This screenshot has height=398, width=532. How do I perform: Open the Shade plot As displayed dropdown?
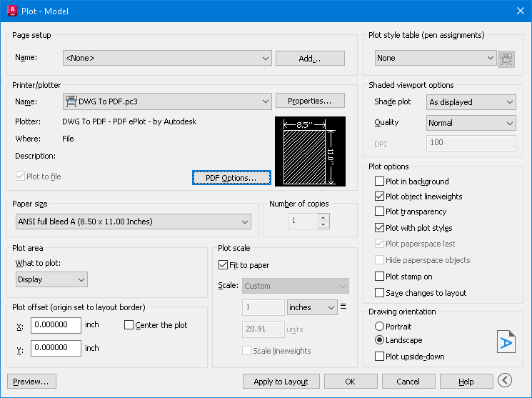click(x=471, y=102)
